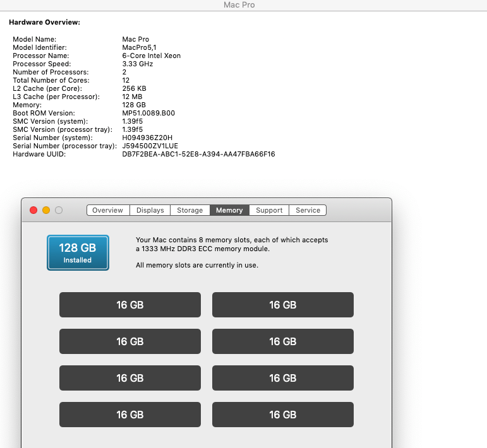The width and height of the screenshot is (487, 448).
Task: Click the disabled zoom window button
Action: pos(59,210)
